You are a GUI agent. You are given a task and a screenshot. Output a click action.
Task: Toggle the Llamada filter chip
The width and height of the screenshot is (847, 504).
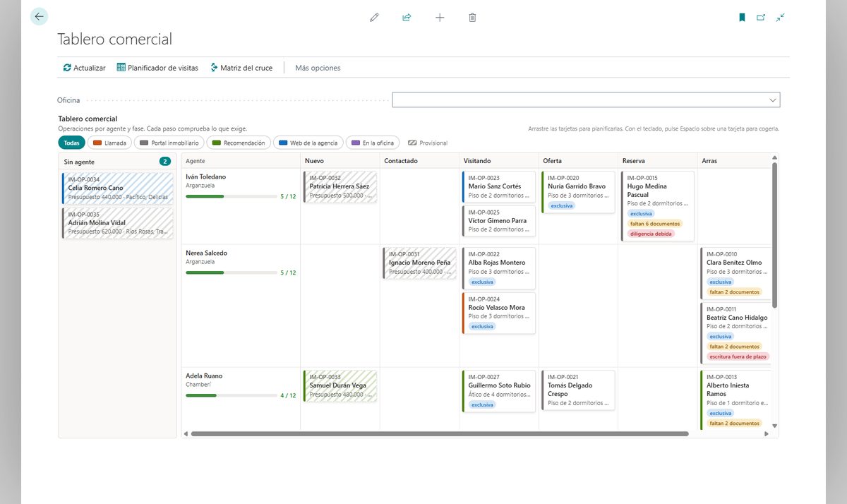pyautogui.click(x=109, y=143)
